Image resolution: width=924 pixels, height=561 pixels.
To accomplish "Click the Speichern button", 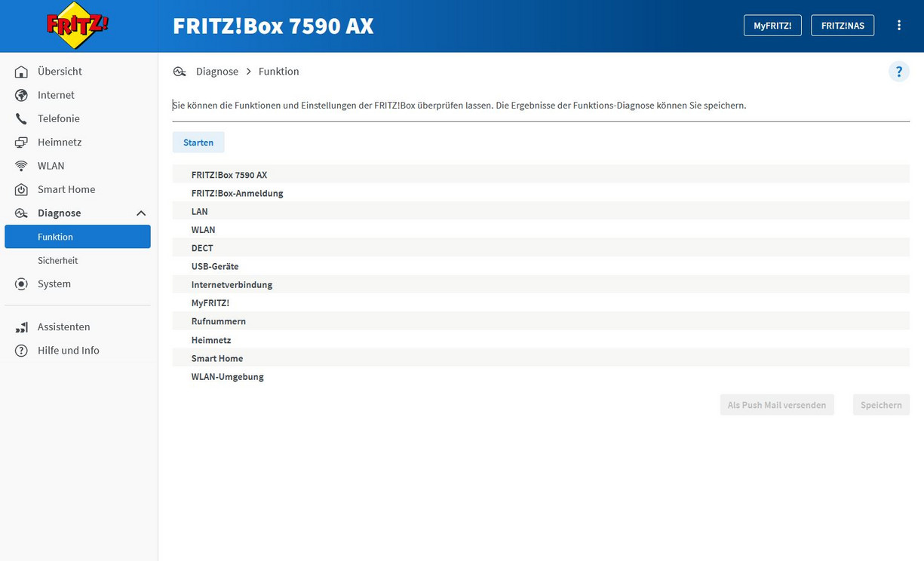I will 881,405.
